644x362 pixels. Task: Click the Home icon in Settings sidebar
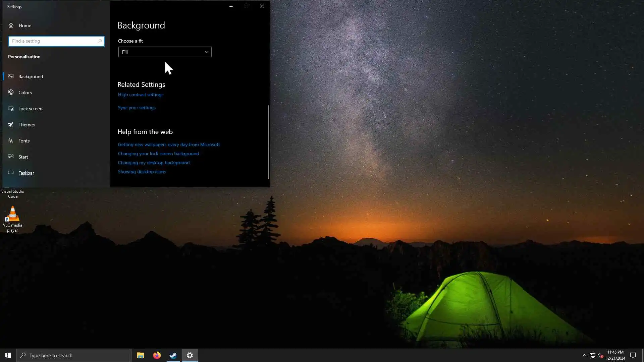pyautogui.click(x=11, y=25)
